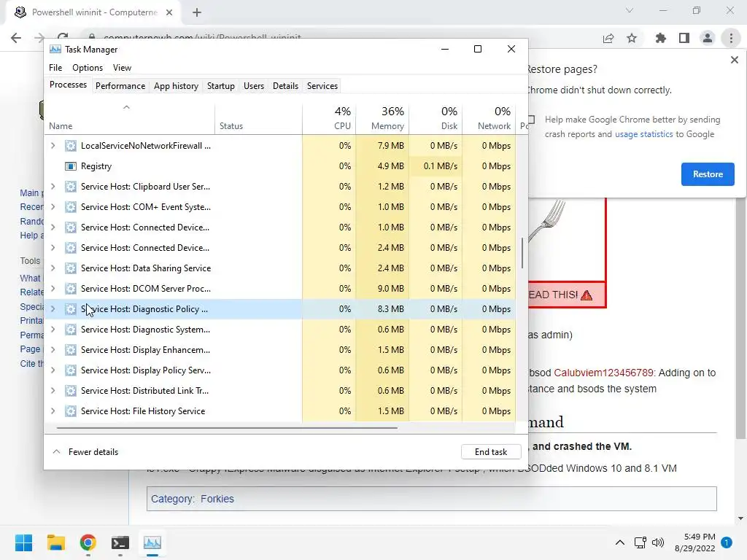Click the COM+ Event System gear icon
The height and width of the screenshot is (560, 747).
click(71, 207)
